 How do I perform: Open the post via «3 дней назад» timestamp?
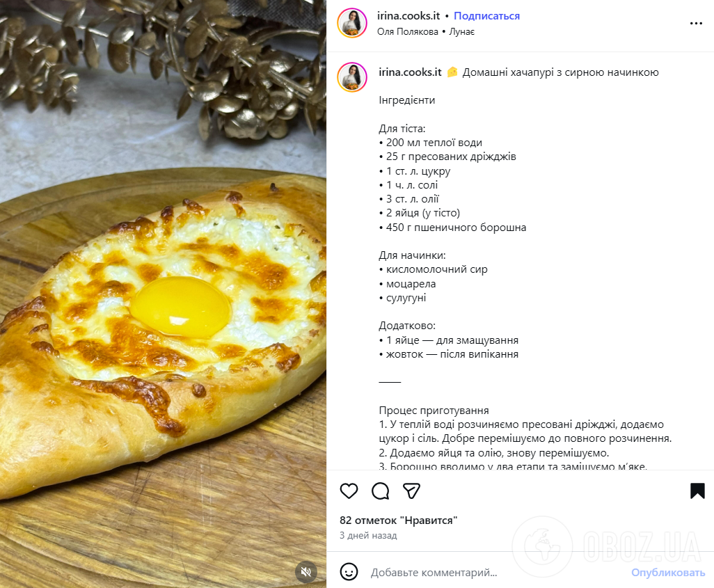pyautogui.click(x=367, y=535)
